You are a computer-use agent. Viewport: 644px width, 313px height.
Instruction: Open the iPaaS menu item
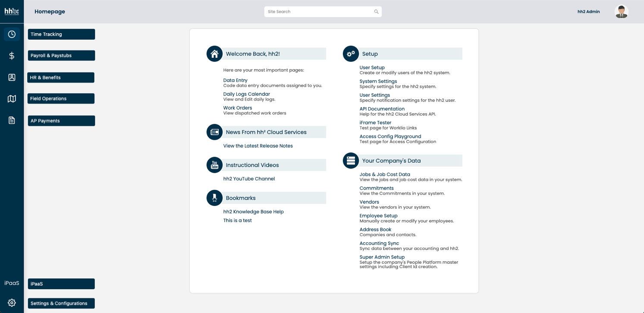coord(61,284)
